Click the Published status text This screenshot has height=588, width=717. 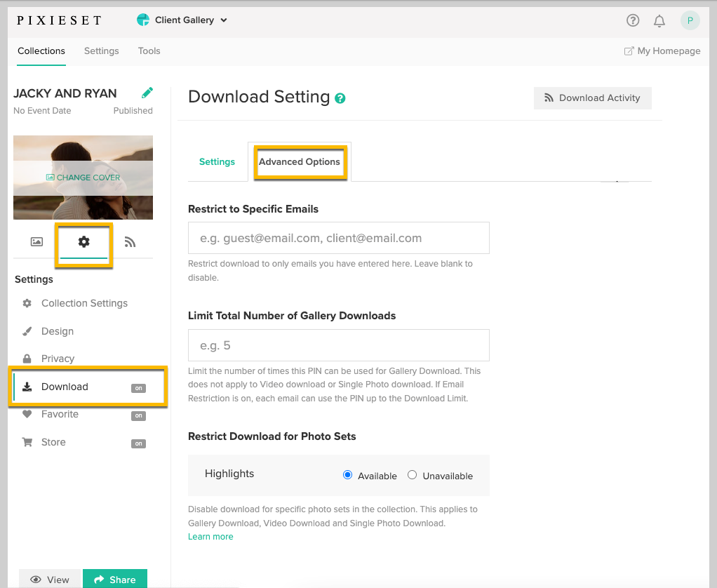coord(133,111)
